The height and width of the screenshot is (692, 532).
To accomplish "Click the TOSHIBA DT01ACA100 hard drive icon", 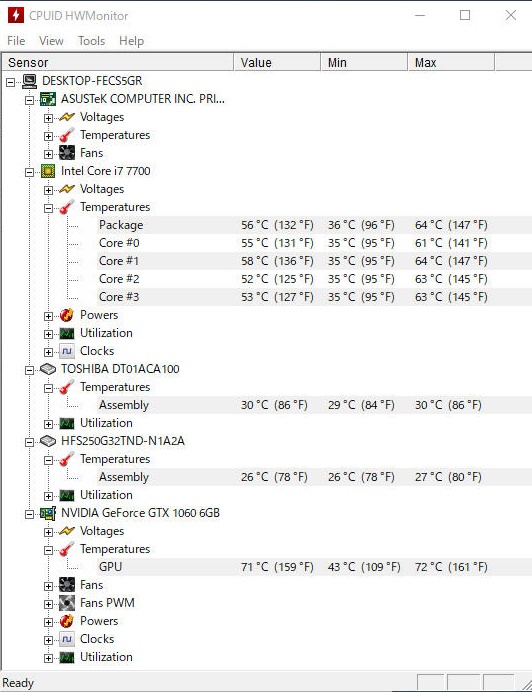I will click(48, 369).
